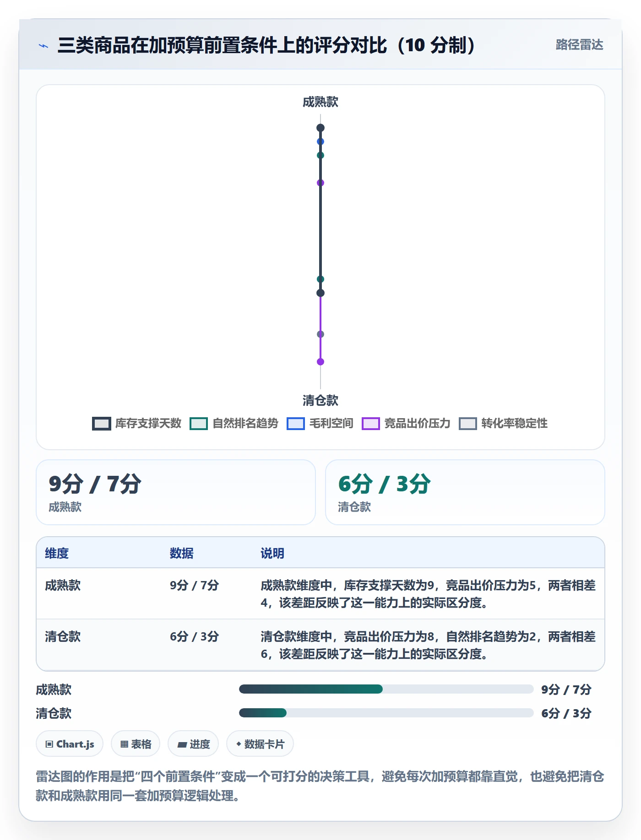Click the 路径雷达 label in header
Screen dimensions: 641x840
coord(579,45)
